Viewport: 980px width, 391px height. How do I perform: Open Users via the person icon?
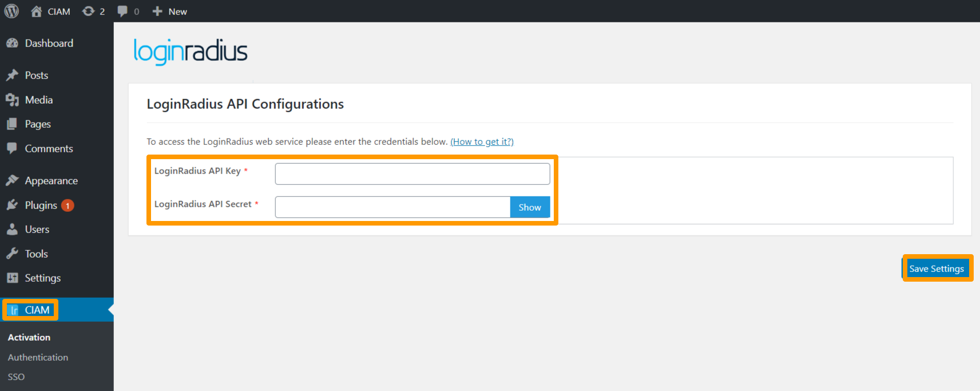click(x=13, y=229)
